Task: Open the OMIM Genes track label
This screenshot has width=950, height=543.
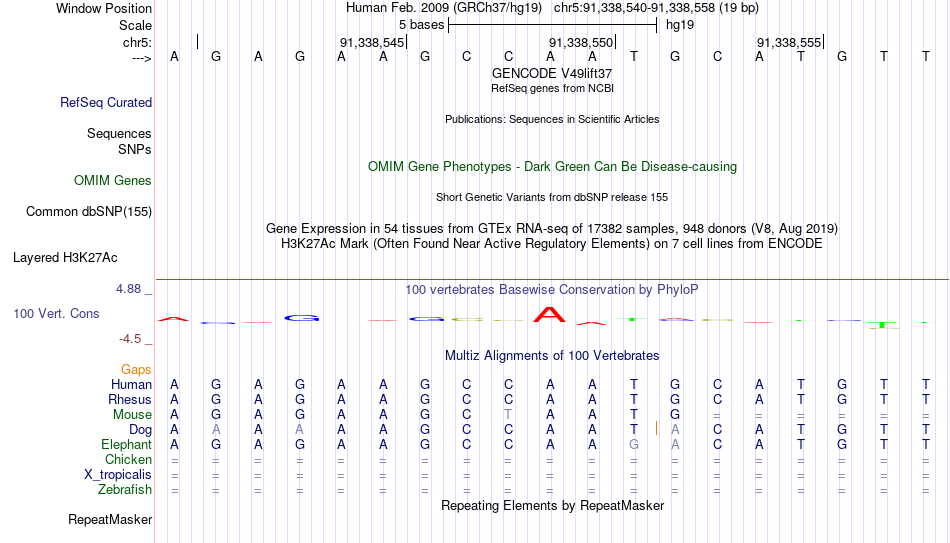Action: pos(113,181)
